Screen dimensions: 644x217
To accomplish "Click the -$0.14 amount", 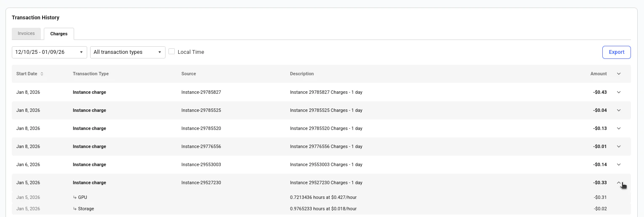I will click(x=600, y=164).
